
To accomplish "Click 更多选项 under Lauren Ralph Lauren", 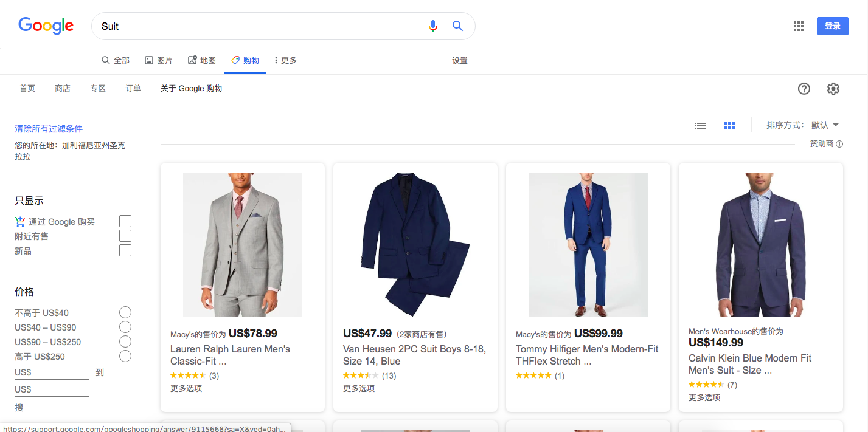I will [x=186, y=388].
